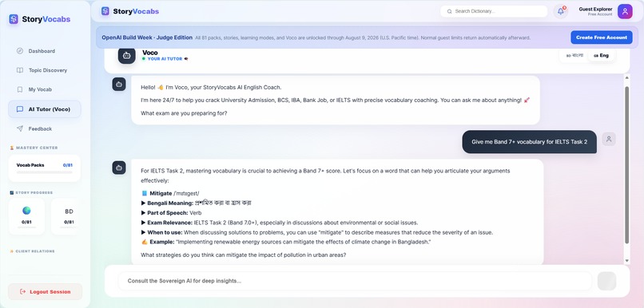Click the 'Give me Band 7+ vocabulary' message bubble
644x308 pixels.
pyautogui.click(x=529, y=142)
